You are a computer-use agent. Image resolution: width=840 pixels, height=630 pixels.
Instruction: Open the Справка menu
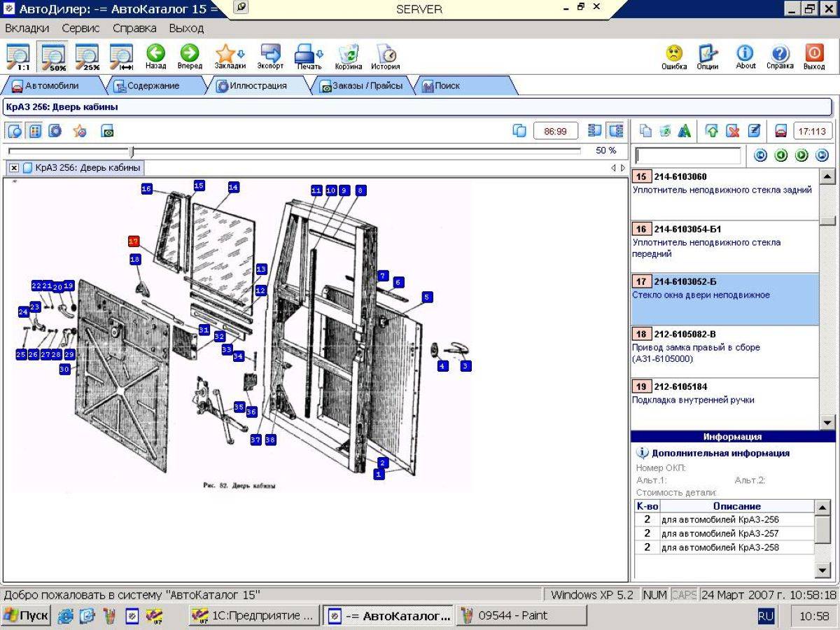134,29
